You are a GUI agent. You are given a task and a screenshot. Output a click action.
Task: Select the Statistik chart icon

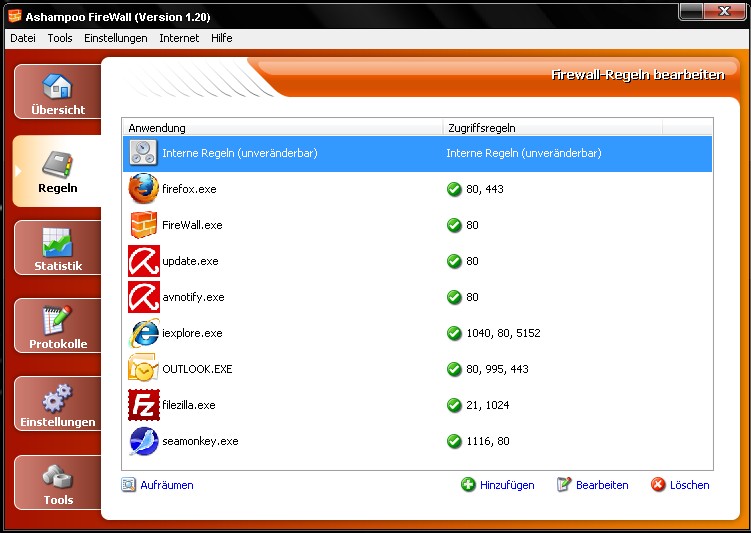click(57, 243)
